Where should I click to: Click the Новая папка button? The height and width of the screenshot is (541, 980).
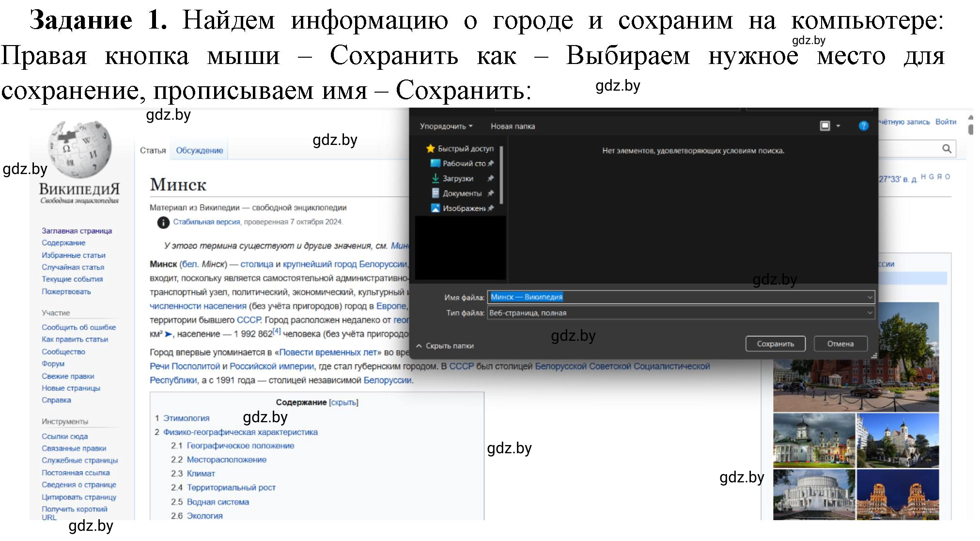[x=513, y=126]
